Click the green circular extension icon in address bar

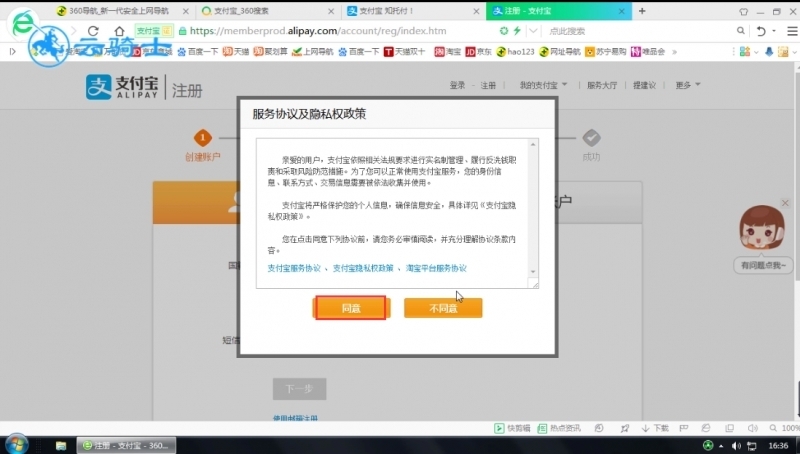[x=504, y=31]
